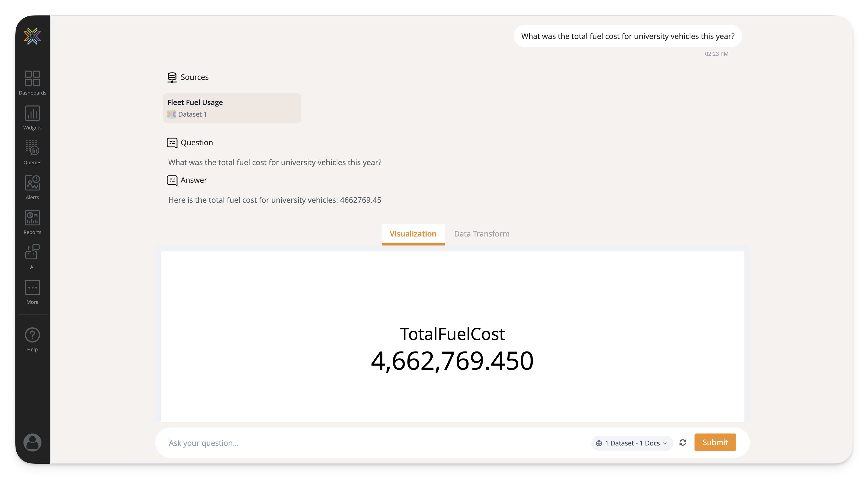
Task: Click the TotalFuelCost value visualization
Action: coord(452,349)
